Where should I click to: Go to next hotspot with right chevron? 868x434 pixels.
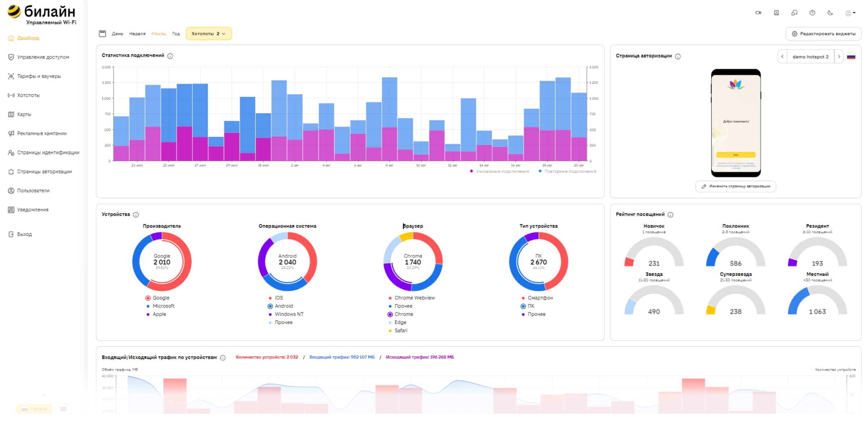point(839,56)
